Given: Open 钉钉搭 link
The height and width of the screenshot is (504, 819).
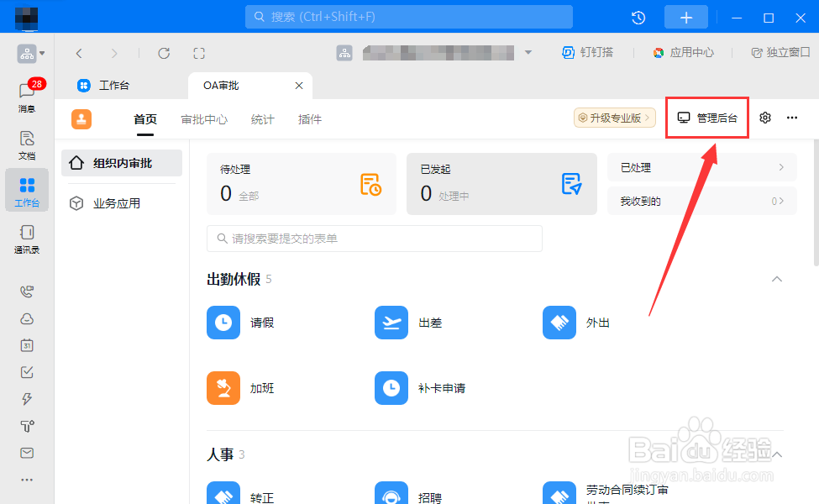Looking at the screenshot, I should pos(588,52).
